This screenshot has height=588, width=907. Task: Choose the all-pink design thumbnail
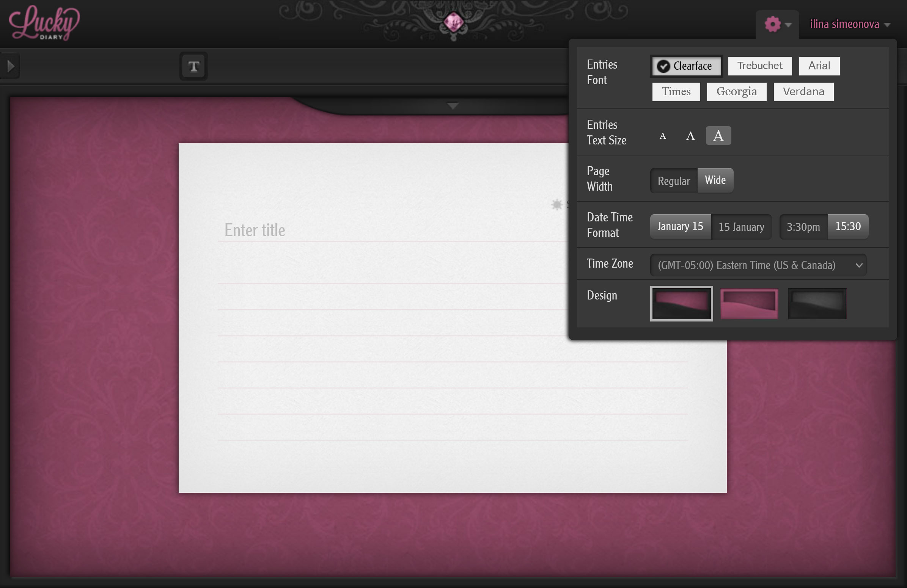749,304
